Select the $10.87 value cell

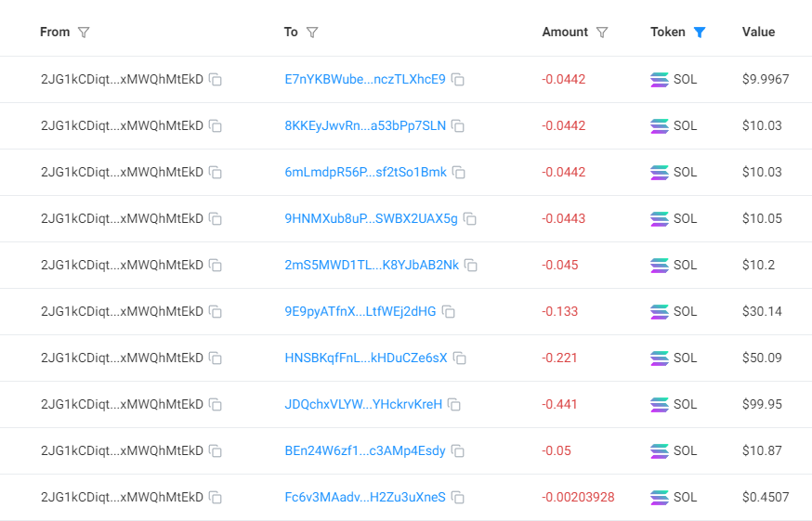[x=762, y=451]
